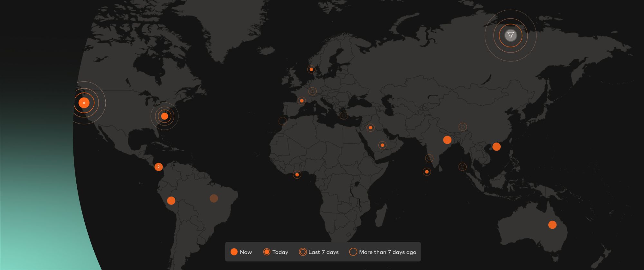Image resolution: width=644 pixels, height=270 pixels.
Task: Select the orange marker in Peru
Action: click(171, 201)
